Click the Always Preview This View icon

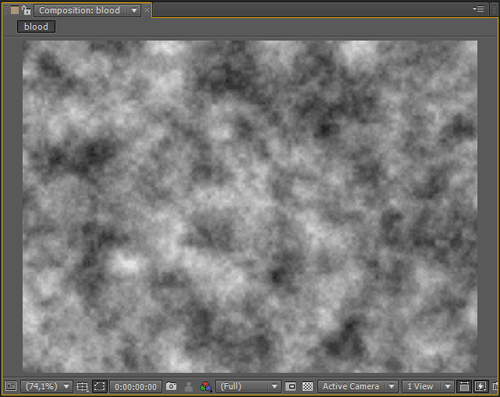coord(11,386)
